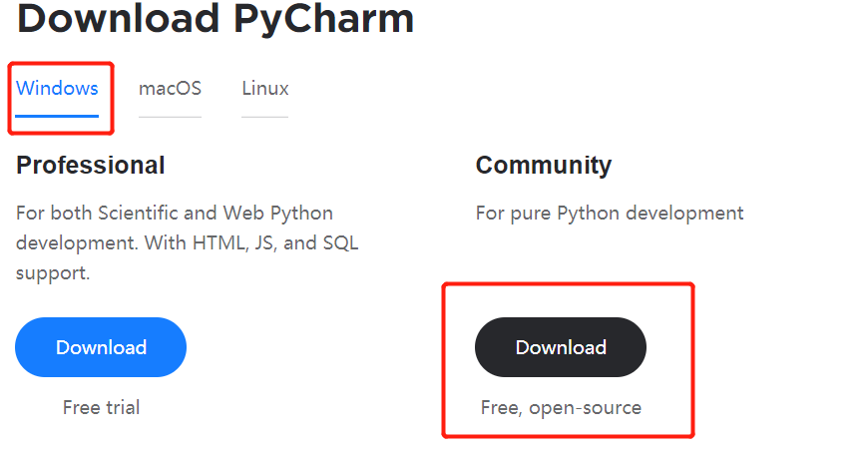Click the Download PyCharm page heading

click(215, 18)
